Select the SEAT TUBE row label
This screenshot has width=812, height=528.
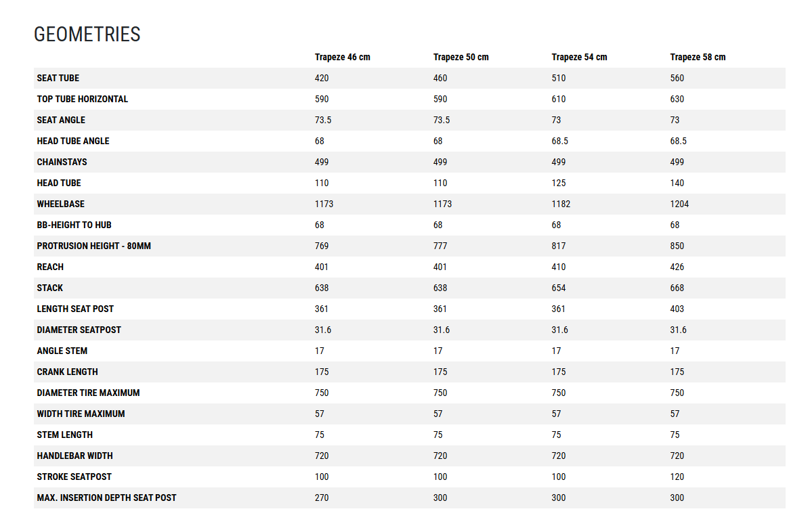point(58,78)
